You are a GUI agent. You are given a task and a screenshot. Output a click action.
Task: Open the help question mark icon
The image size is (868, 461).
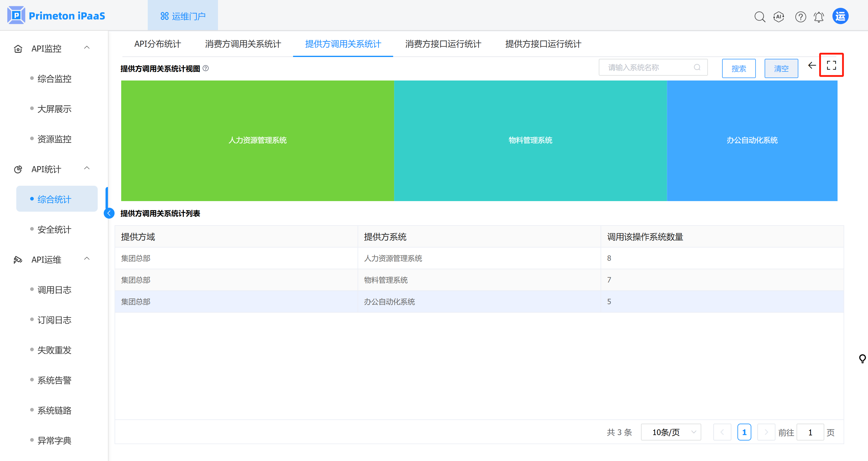coord(800,17)
